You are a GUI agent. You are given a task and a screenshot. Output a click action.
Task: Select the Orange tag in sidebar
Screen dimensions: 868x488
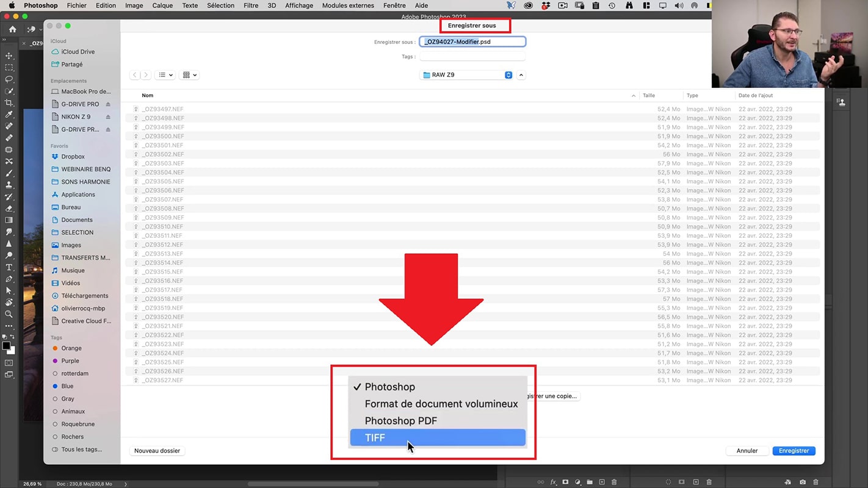[71, 348]
